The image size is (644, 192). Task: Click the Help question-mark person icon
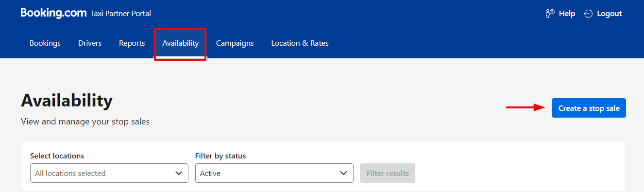click(550, 14)
